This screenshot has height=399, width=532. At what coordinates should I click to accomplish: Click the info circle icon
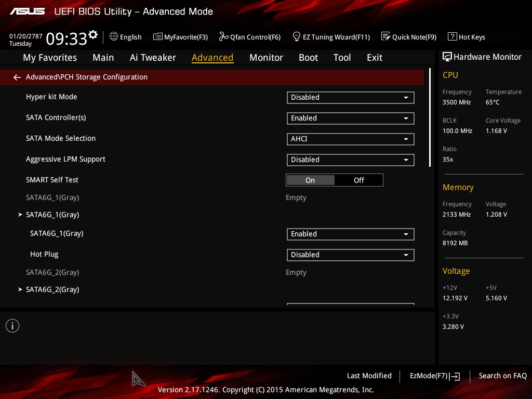pyautogui.click(x=12, y=326)
